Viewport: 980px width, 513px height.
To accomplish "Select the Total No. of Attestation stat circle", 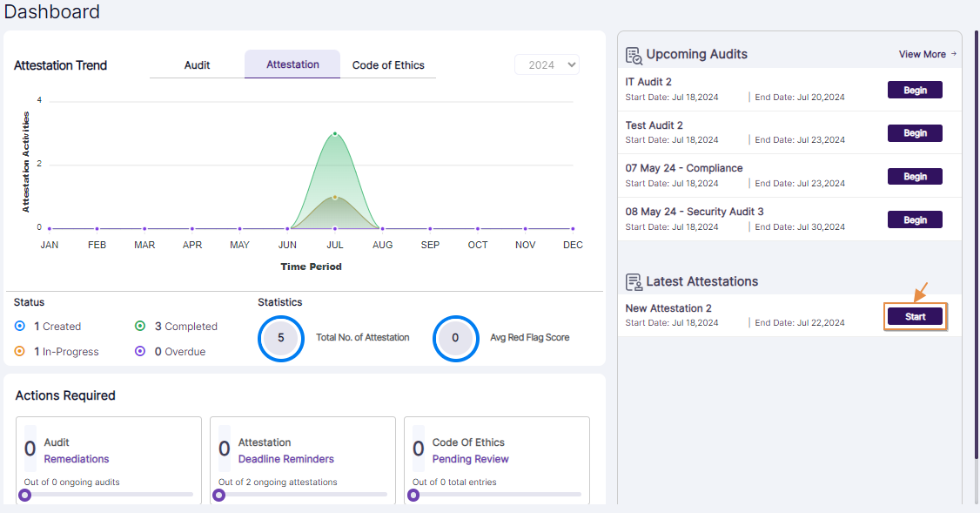I will [280, 339].
